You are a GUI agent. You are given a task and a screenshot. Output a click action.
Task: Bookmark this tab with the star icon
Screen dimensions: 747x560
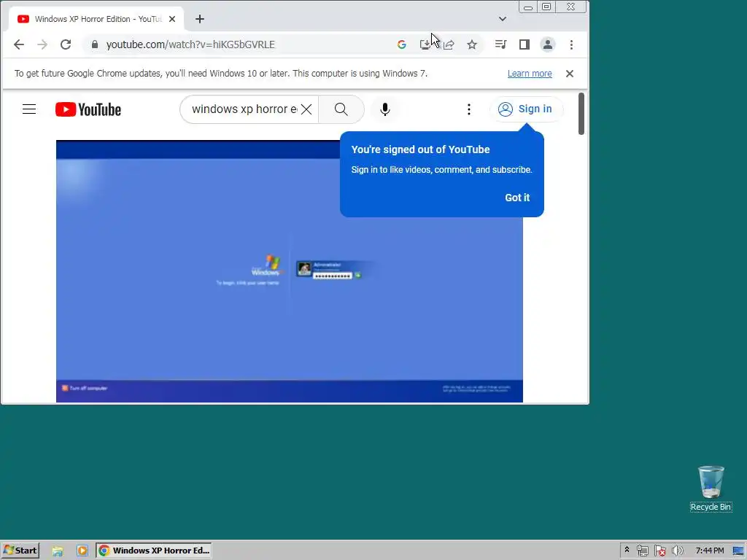point(472,44)
